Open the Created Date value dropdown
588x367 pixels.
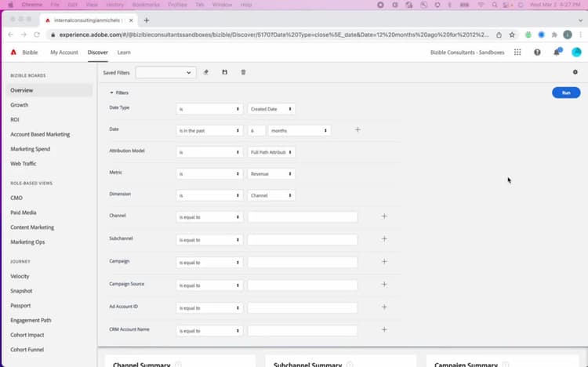tap(271, 109)
